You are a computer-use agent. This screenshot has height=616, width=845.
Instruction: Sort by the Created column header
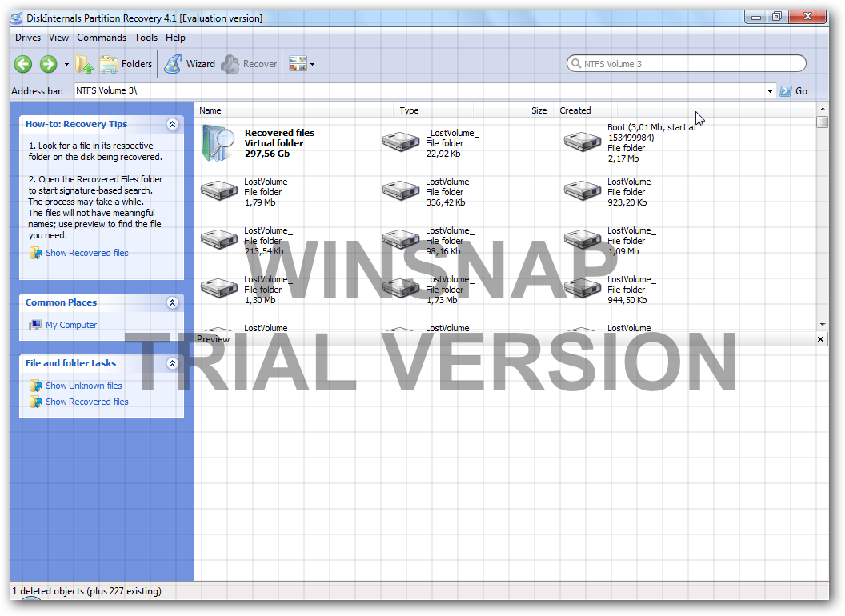point(587,110)
